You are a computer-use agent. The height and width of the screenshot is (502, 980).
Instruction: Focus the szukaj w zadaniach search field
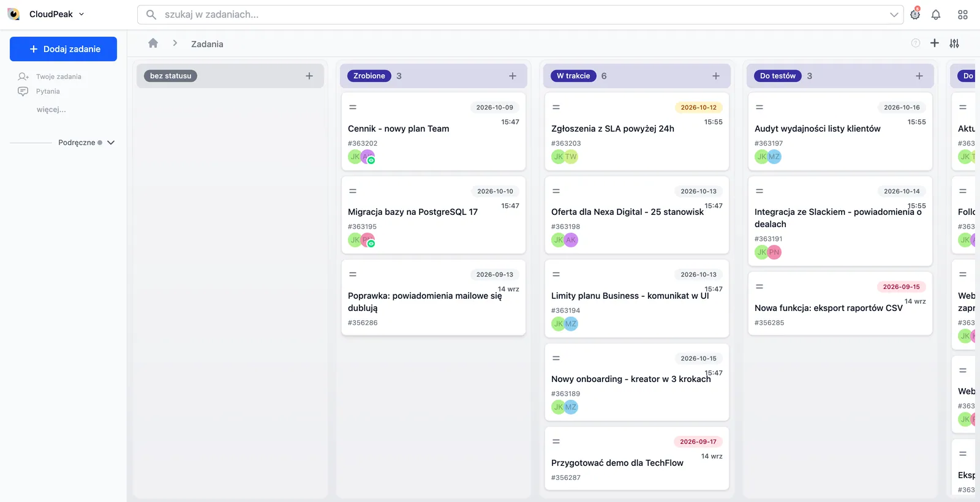(521, 15)
